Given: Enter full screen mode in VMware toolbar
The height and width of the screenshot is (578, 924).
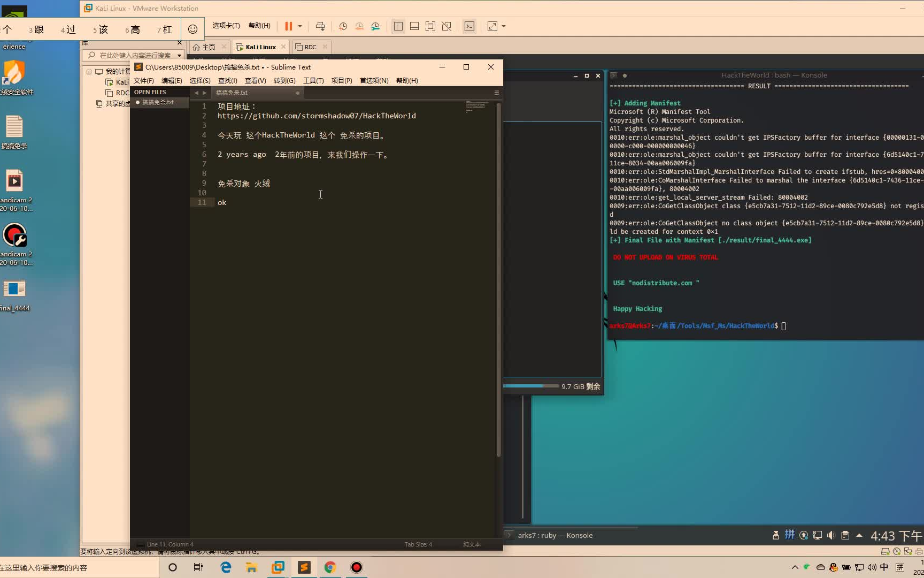Looking at the screenshot, I should point(430,26).
